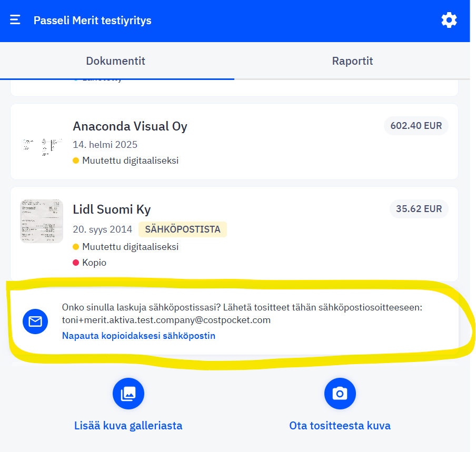Open the Anaconda Visual Oy document title
The image size is (476, 452).
[x=130, y=126]
